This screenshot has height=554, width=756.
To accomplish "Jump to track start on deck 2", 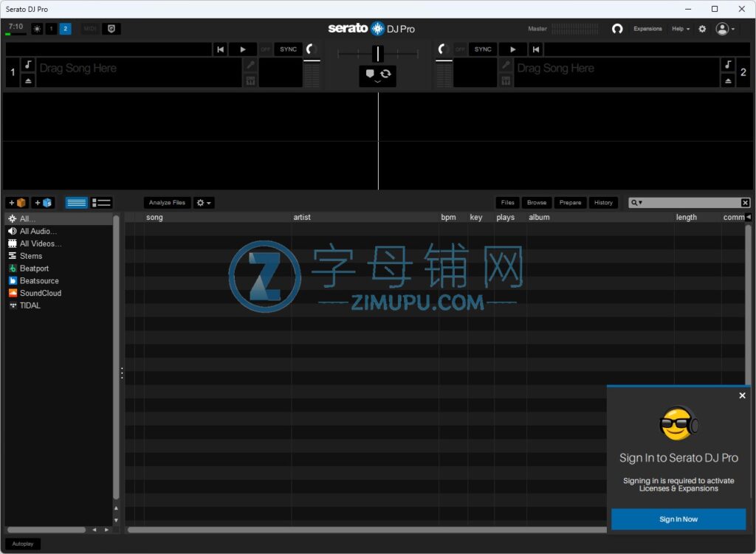I will click(x=536, y=49).
